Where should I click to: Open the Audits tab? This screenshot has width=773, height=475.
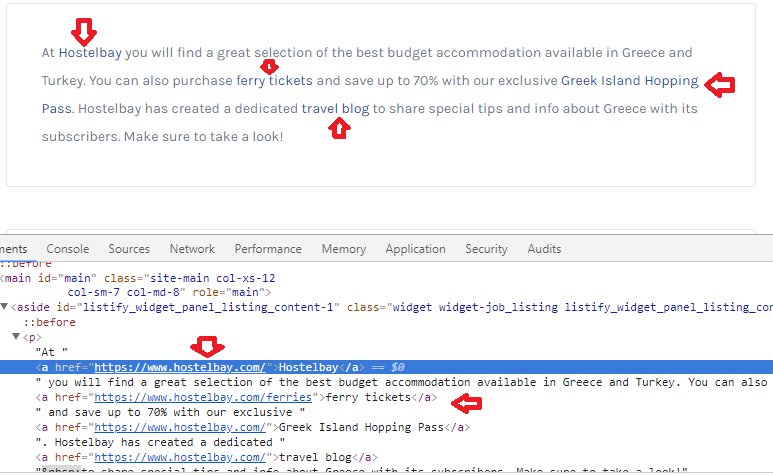[x=544, y=249]
